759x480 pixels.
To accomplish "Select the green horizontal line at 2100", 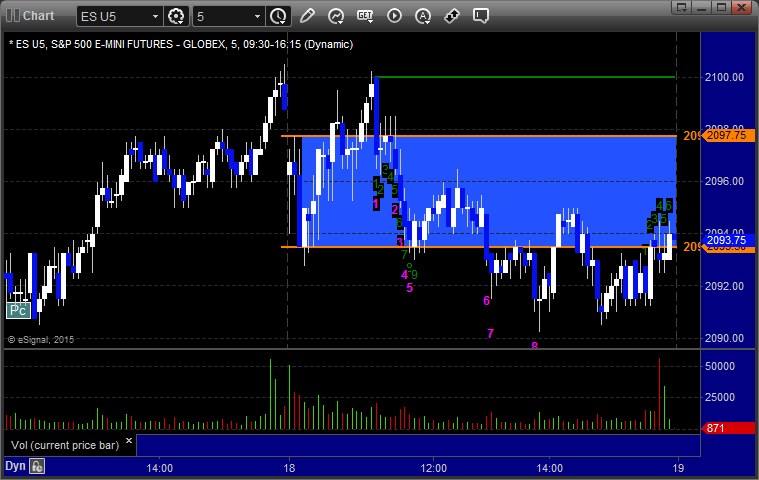I will (525, 77).
